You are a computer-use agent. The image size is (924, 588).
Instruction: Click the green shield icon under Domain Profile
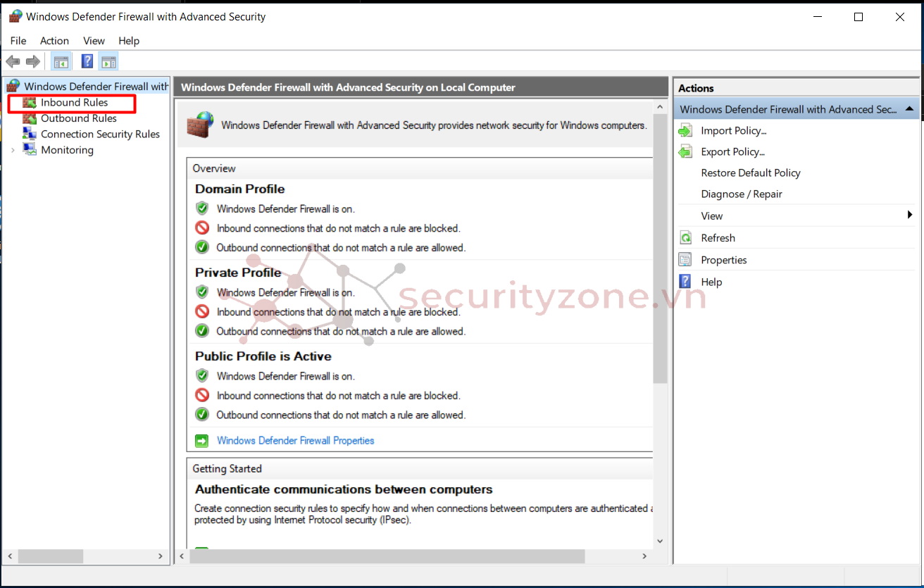pos(202,208)
